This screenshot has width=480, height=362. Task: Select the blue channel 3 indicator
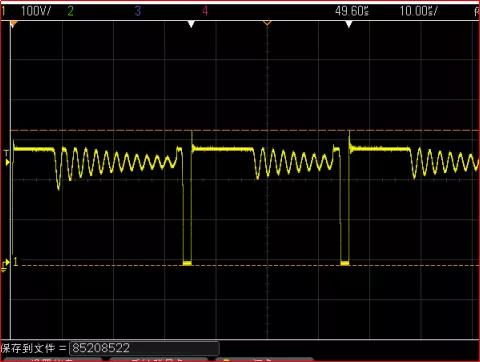[138, 11]
